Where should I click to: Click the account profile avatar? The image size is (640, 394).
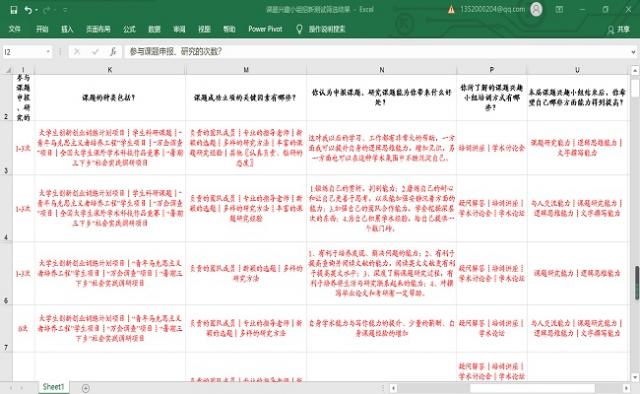coord(536,9)
